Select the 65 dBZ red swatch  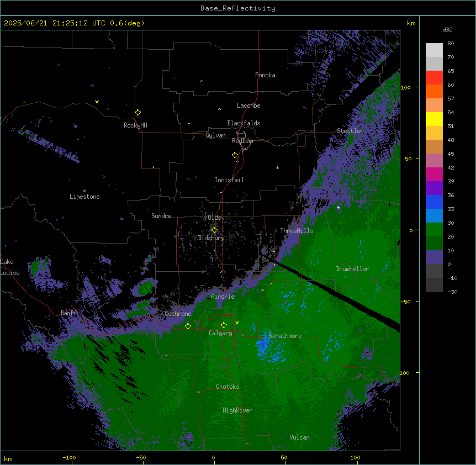click(x=434, y=78)
